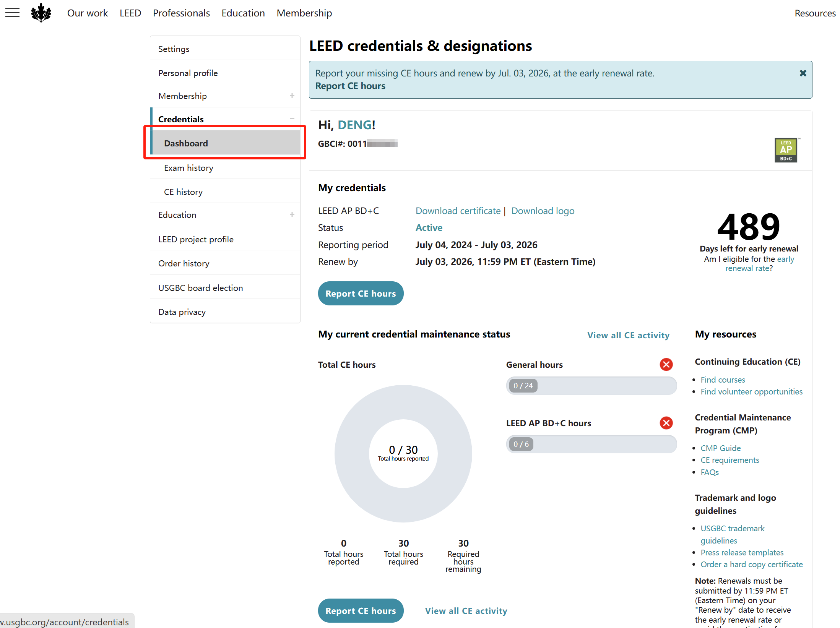Open LEED project profile
Screen dimensions: 840x628
coord(225,239)
